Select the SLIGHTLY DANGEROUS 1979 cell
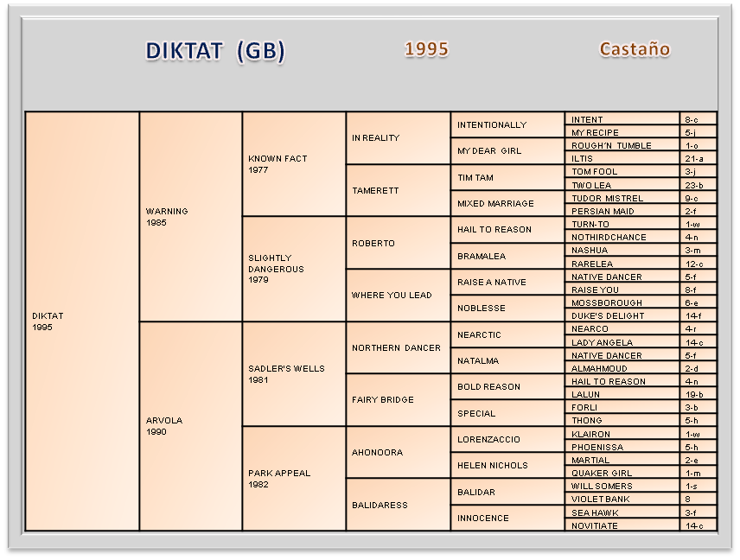The height and width of the screenshot is (560, 740). click(x=294, y=269)
